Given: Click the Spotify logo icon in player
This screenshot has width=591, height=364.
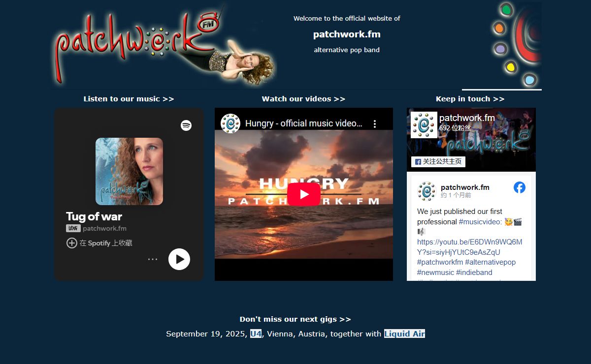Looking at the screenshot, I should click(x=186, y=125).
